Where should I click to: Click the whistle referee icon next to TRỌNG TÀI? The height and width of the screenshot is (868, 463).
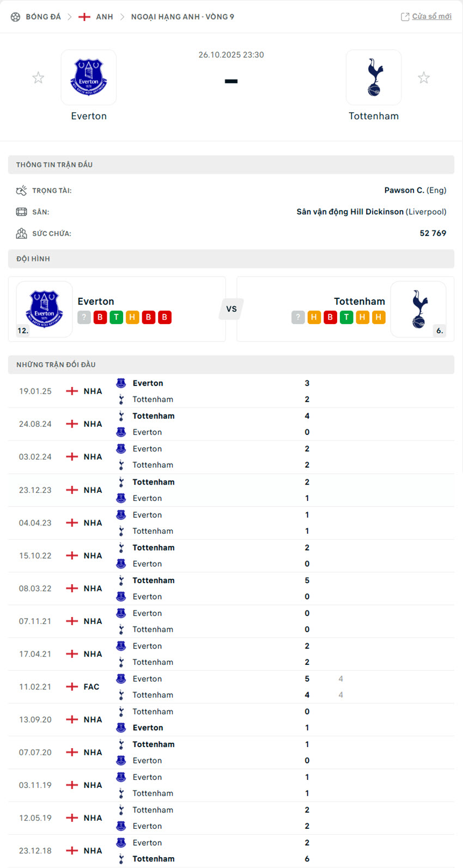(x=21, y=190)
